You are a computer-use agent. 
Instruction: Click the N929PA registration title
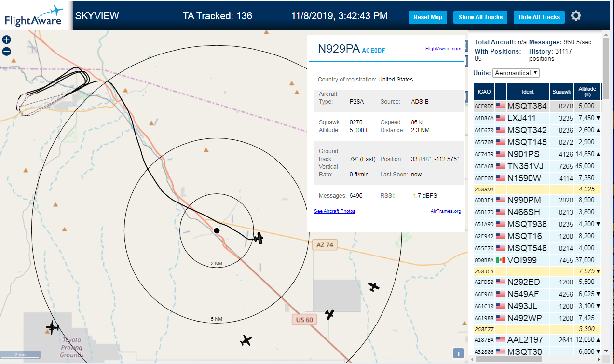point(339,49)
